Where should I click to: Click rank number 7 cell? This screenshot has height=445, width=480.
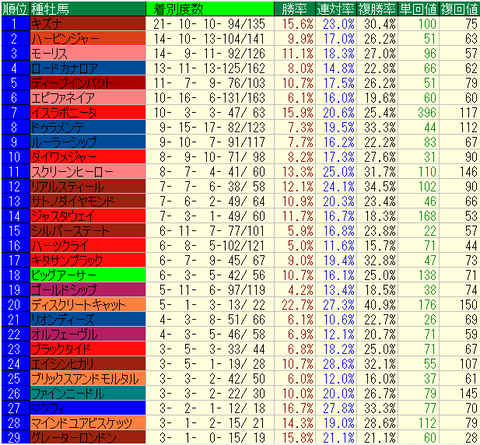15,113
